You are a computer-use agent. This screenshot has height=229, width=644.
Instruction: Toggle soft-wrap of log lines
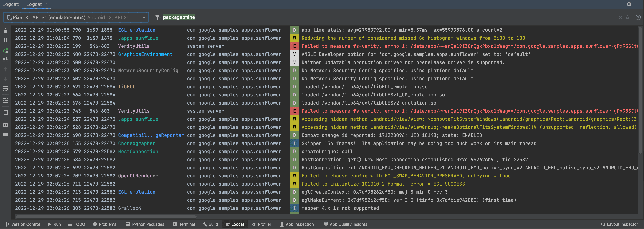pyautogui.click(x=6, y=89)
